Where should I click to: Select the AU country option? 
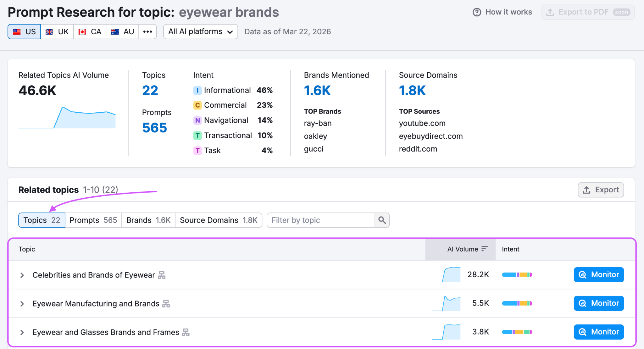click(123, 31)
